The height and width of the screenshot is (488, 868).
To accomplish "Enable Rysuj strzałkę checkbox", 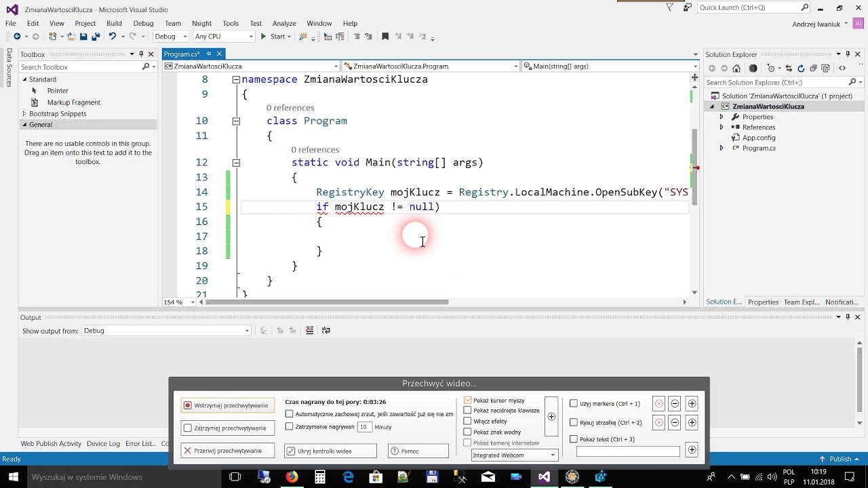I will pos(574,422).
